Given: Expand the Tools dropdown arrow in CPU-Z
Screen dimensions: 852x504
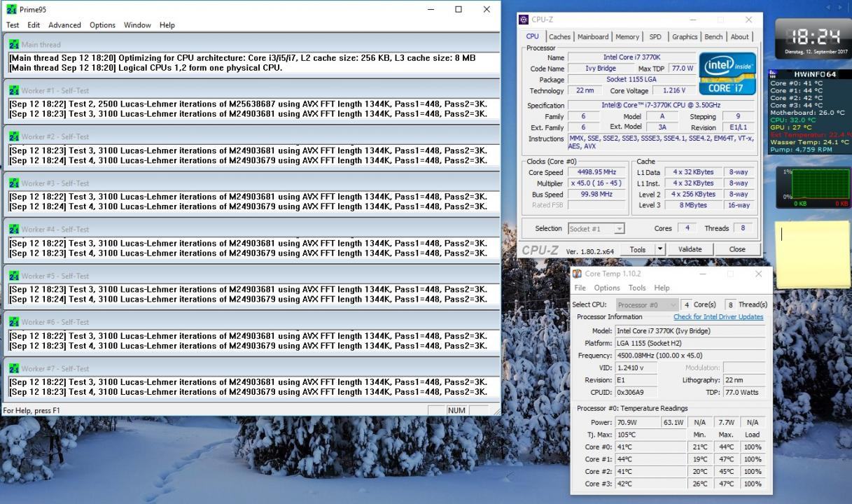Looking at the screenshot, I should point(659,249).
